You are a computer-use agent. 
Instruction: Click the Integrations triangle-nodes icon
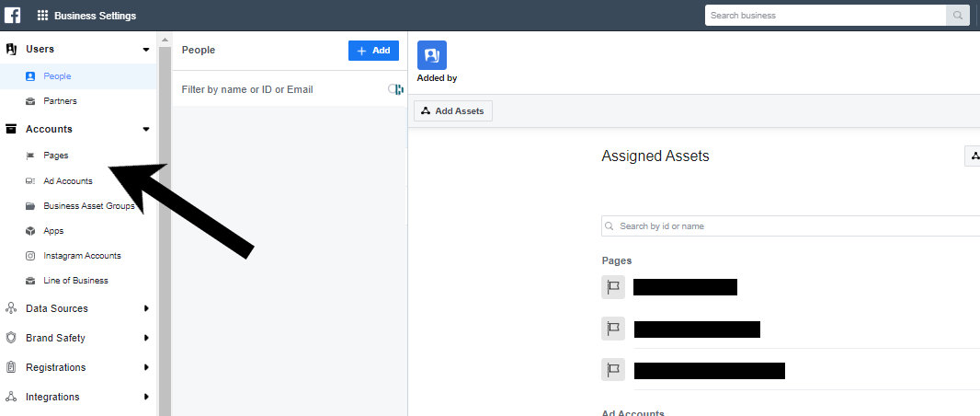click(x=11, y=397)
